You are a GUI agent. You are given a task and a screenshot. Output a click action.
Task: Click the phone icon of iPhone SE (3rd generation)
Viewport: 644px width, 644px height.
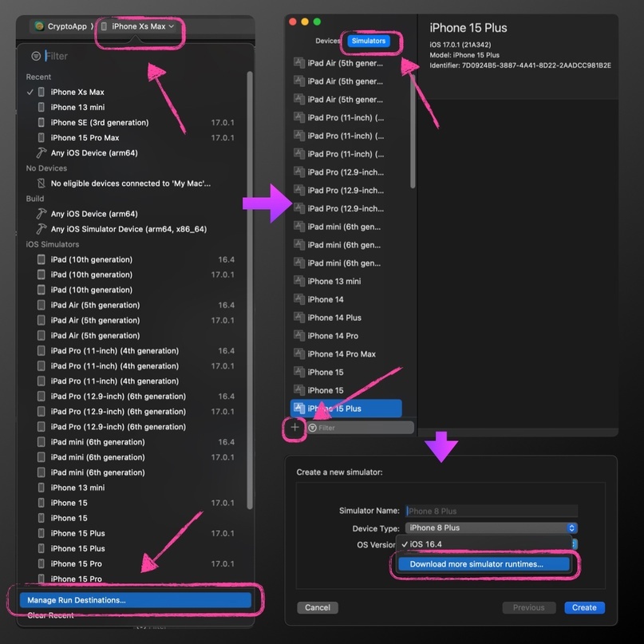pos(41,122)
